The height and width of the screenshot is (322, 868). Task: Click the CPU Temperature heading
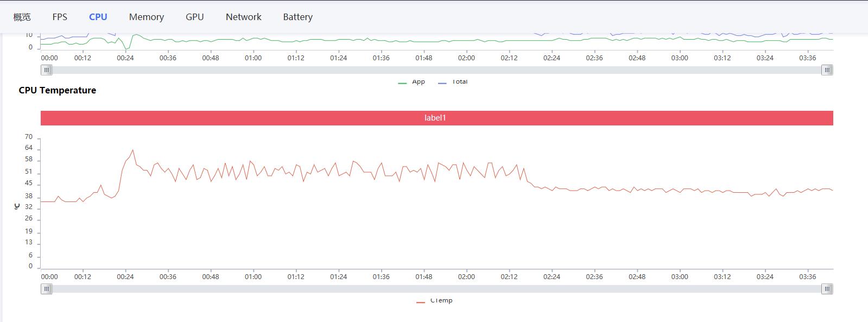point(58,90)
